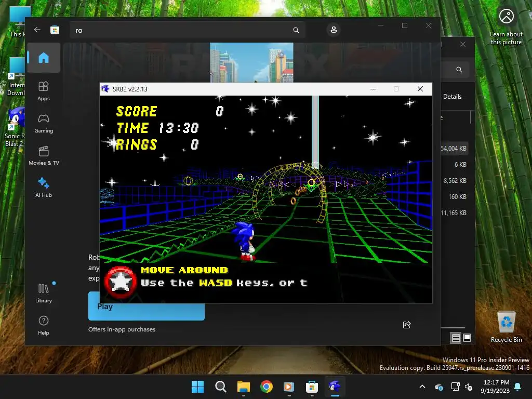
Task: Click the SRB2 Sonic taskbar icon
Action: tap(335, 387)
